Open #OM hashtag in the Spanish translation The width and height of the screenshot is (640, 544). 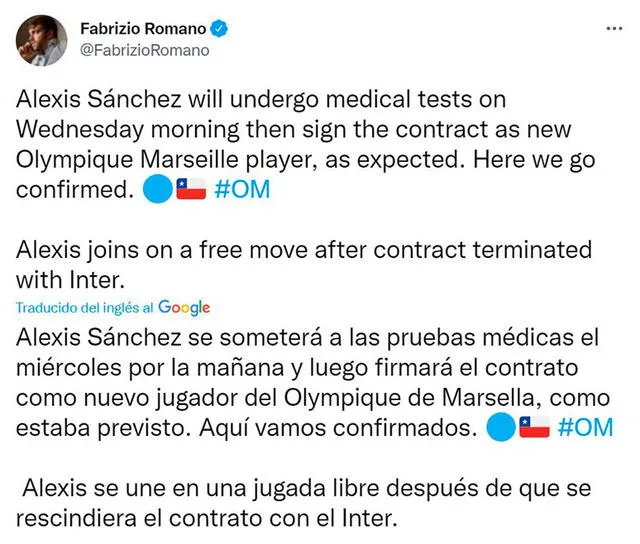click(x=585, y=427)
